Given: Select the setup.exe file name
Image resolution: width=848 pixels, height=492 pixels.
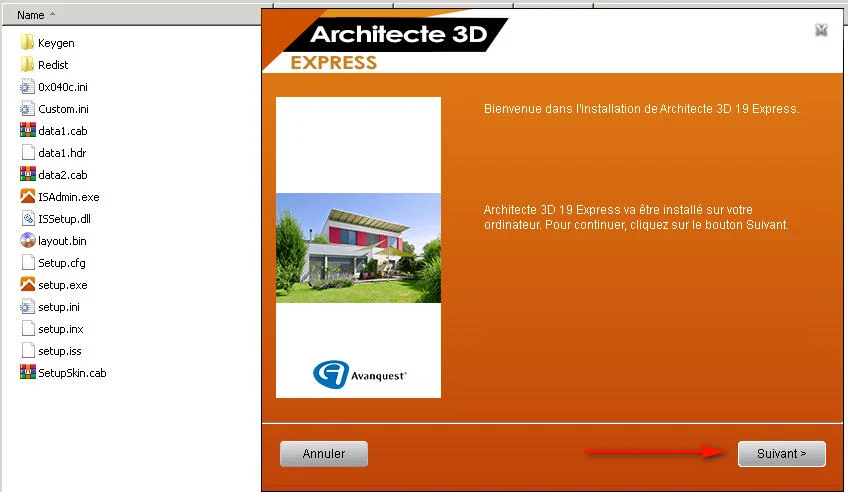Looking at the screenshot, I should pyautogui.click(x=63, y=285).
